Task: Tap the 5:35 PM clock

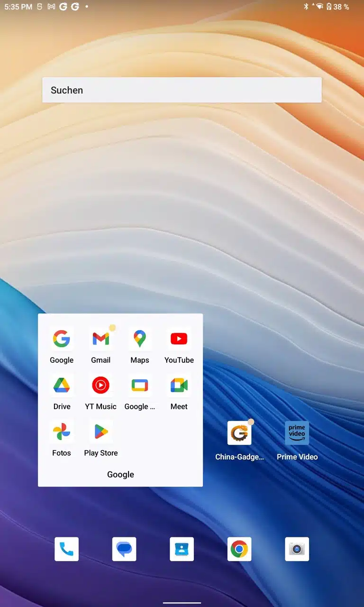Action: (18, 7)
